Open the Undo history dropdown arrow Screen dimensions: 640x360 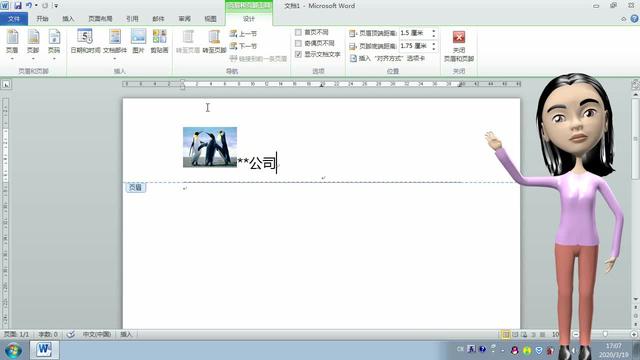[36, 6]
